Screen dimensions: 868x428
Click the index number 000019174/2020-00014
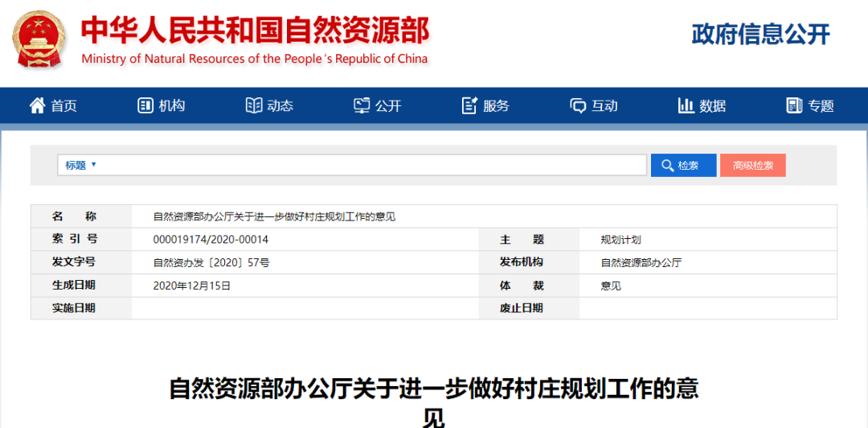tap(211, 240)
